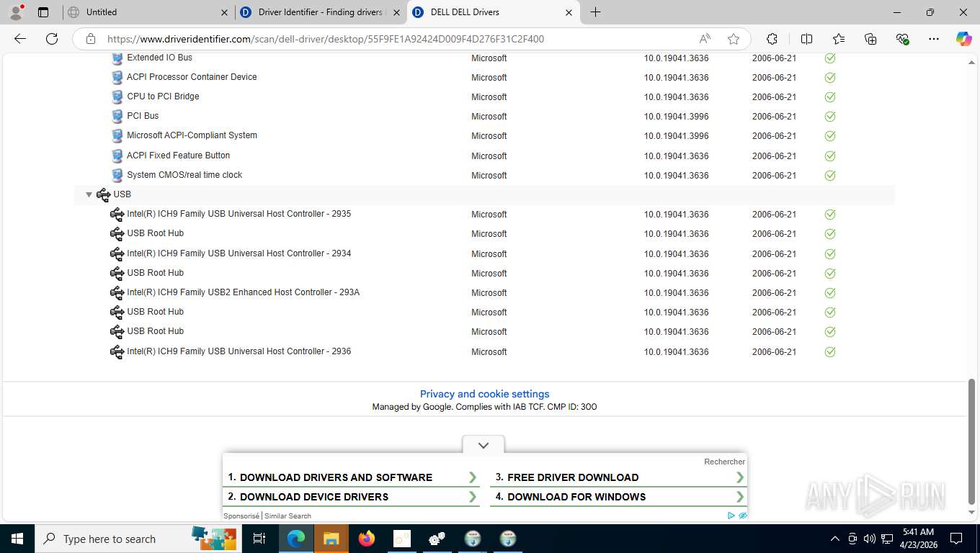Collapse the USB category triangle
The image size is (980, 553).
[89, 194]
